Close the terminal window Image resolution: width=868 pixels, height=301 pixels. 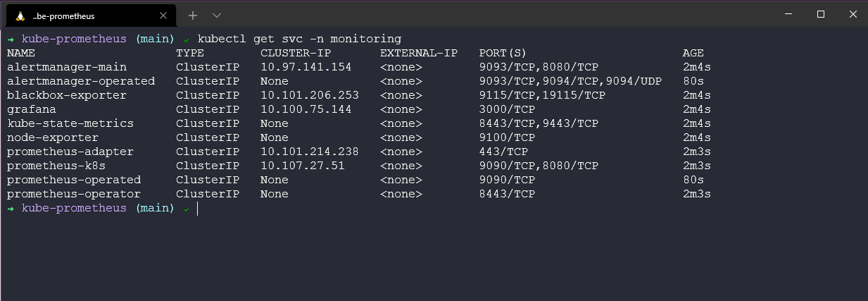852,14
